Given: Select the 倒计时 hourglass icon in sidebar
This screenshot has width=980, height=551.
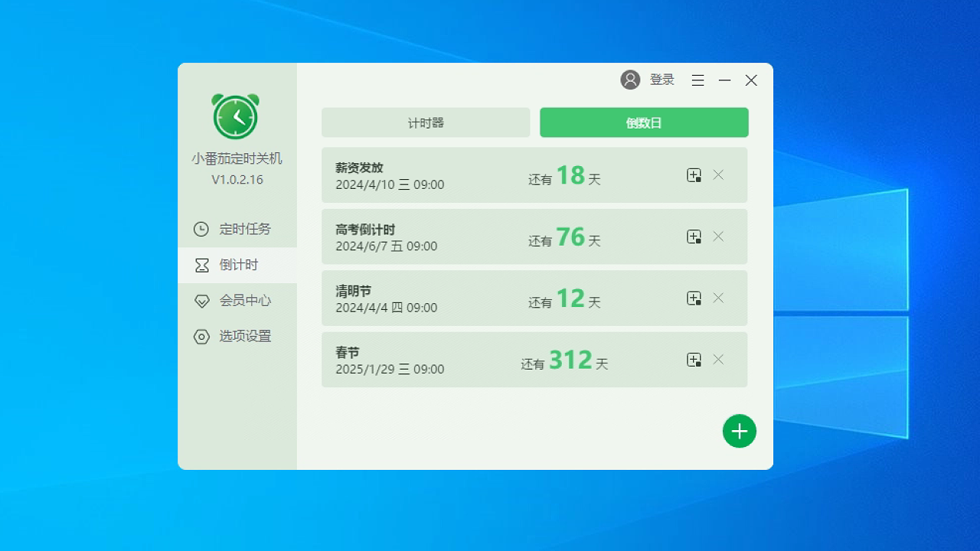Looking at the screenshot, I should coord(201,265).
